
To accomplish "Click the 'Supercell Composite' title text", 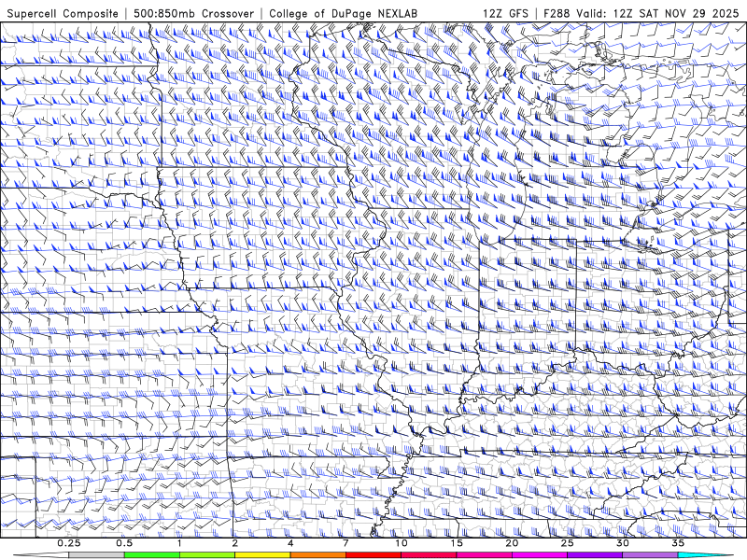I will click(63, 13).
